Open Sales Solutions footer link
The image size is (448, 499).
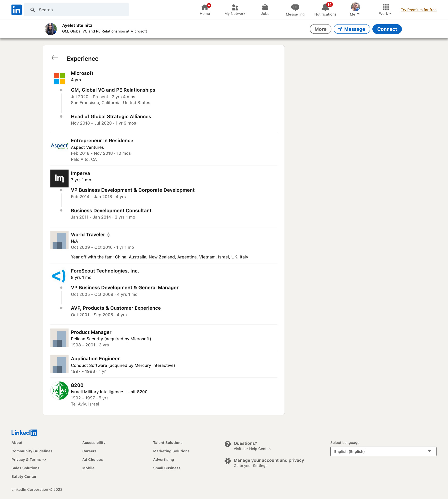(x=25, y=468)
